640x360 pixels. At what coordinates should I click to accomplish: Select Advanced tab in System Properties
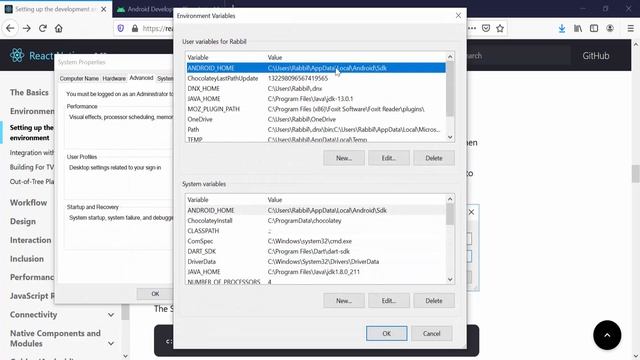click(x=141, y=78)
